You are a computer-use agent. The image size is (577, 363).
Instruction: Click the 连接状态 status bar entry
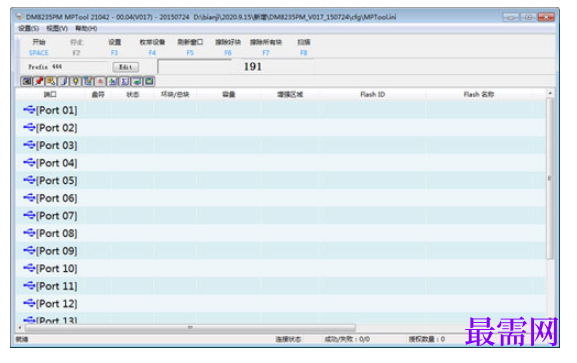pos(288,339)
